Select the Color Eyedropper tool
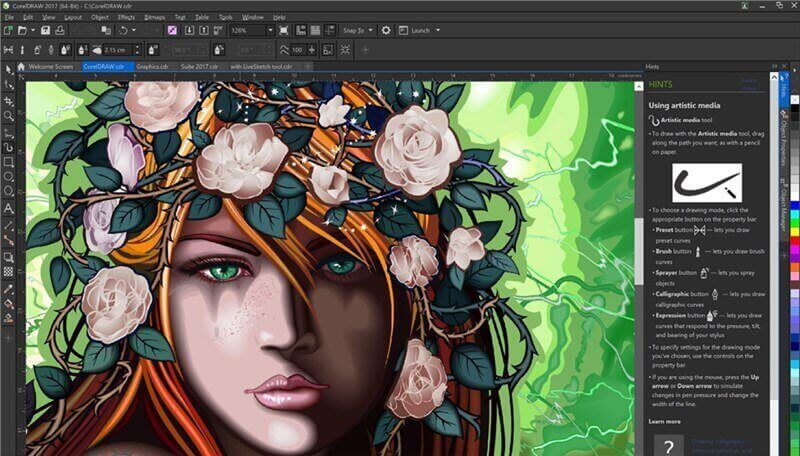800x456 pixels. coord(8,289)
